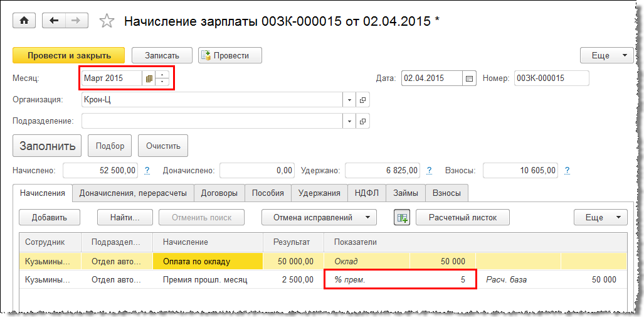Click the question mark link beside Начислено

[147, 170]
